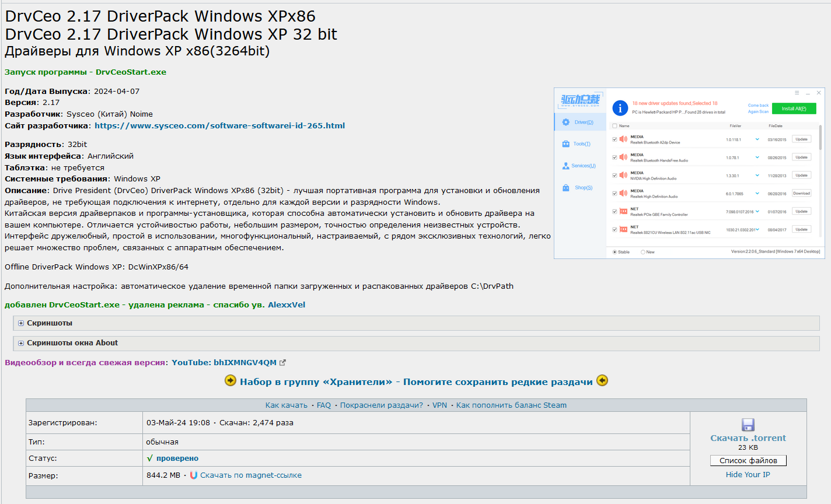This screenshot has width=831, height=504.
Task: Click the yellow arrow icon before 'Набор в группу'
Action: [x=231, y=381]
